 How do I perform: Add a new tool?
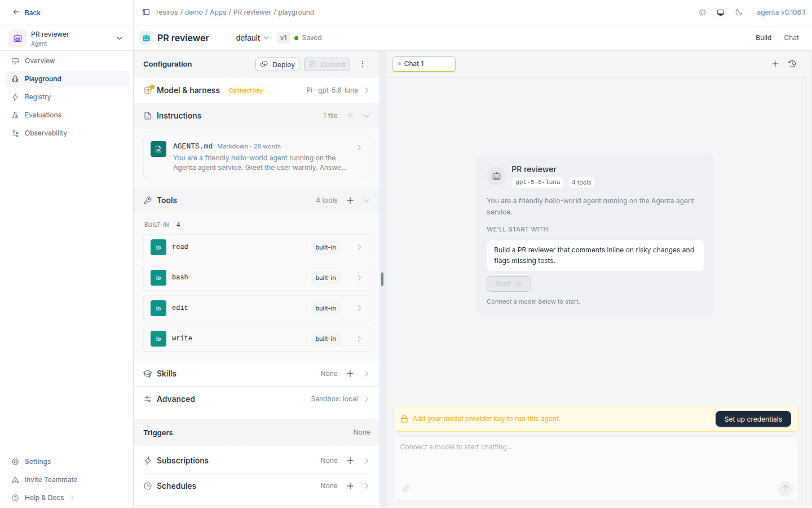point(350,200)
